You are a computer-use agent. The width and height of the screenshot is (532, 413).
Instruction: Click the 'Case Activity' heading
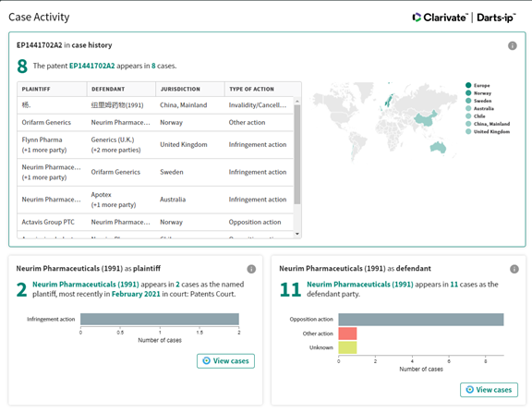[x=39, y=17]
